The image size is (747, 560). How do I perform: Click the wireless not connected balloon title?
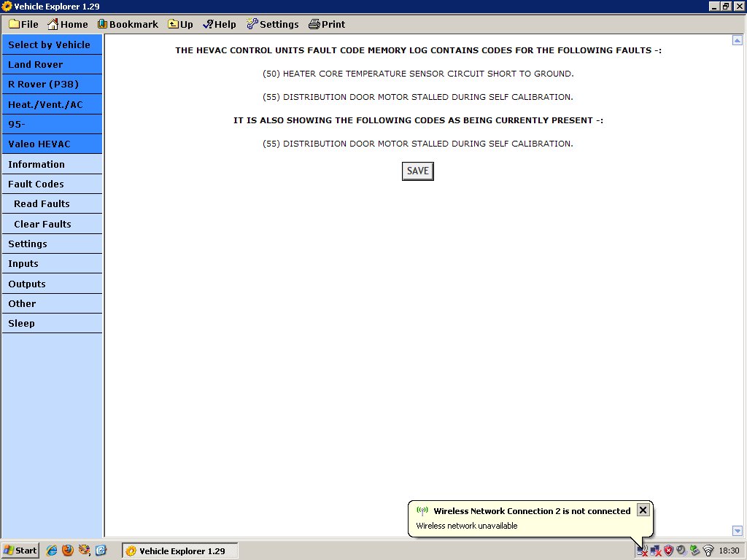[532, 511]
